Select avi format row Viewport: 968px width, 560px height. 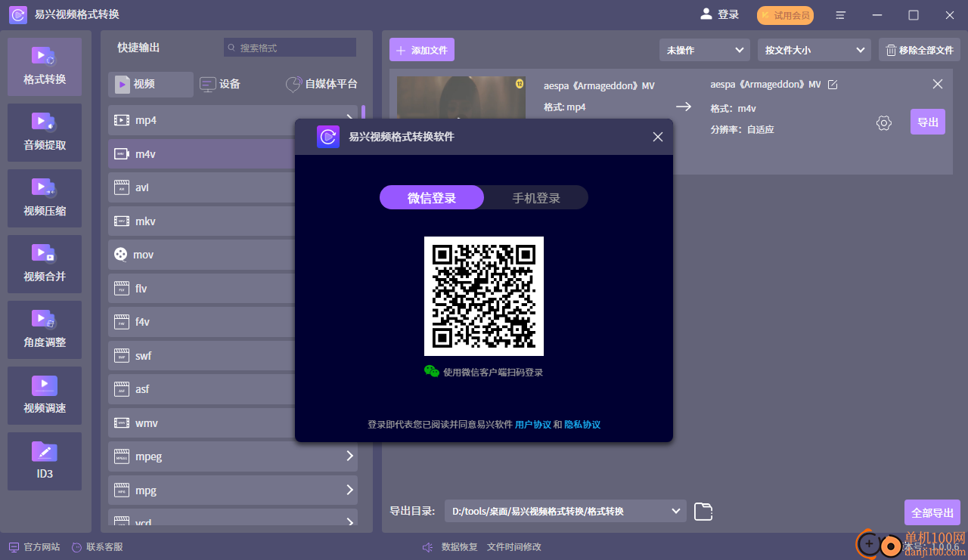(233, 187)
